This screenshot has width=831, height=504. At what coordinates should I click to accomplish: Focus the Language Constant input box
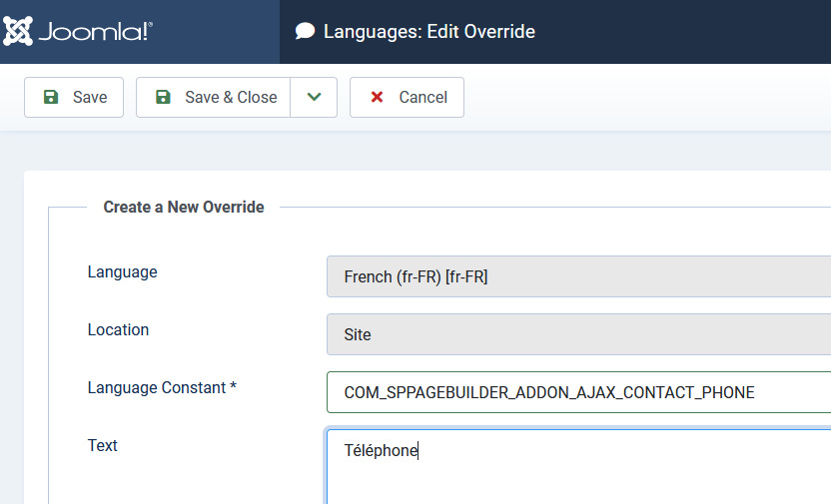[577, 392]
